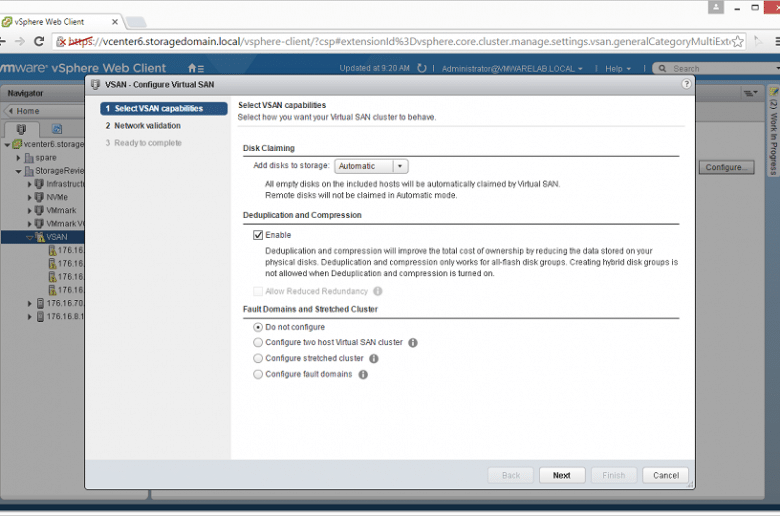Open a new browser tab

point(135,22)
